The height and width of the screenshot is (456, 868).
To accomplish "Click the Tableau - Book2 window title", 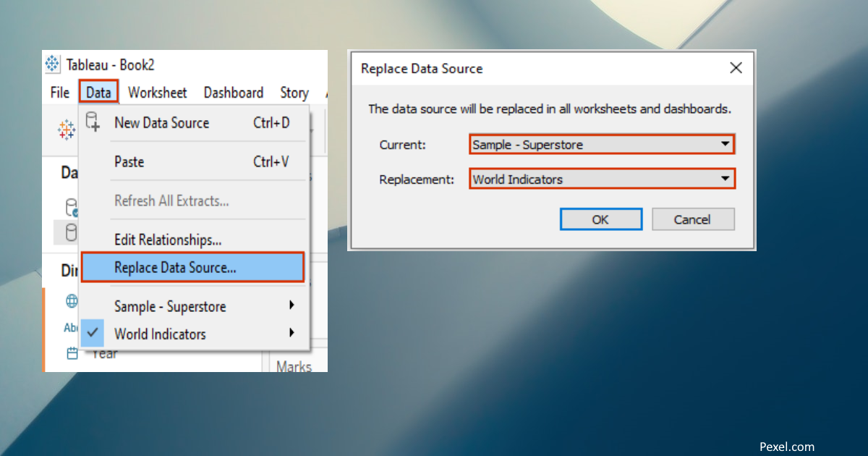I will 111,64.
